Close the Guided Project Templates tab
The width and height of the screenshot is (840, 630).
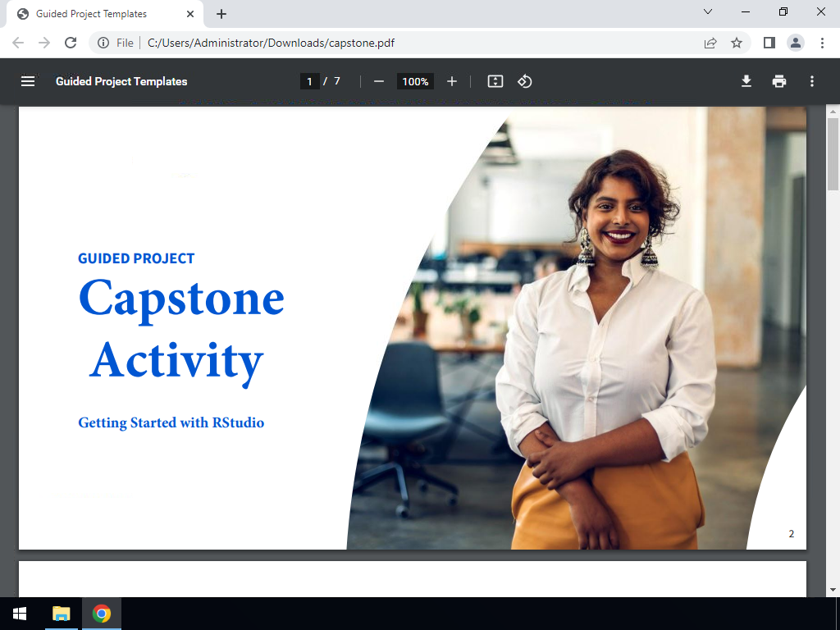[x=190, y=14]
